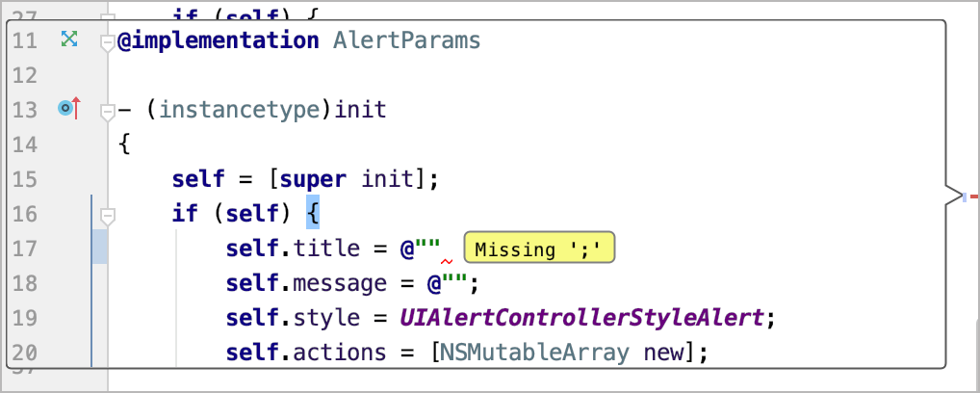Image resolution: width=980 pixels, height=393 pixels.
Task: Click the instancetype return type
Action: click(x=240, y=110)
